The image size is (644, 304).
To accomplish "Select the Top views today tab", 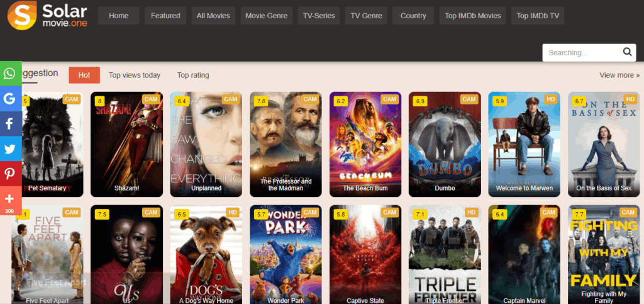I will [135, 75].
